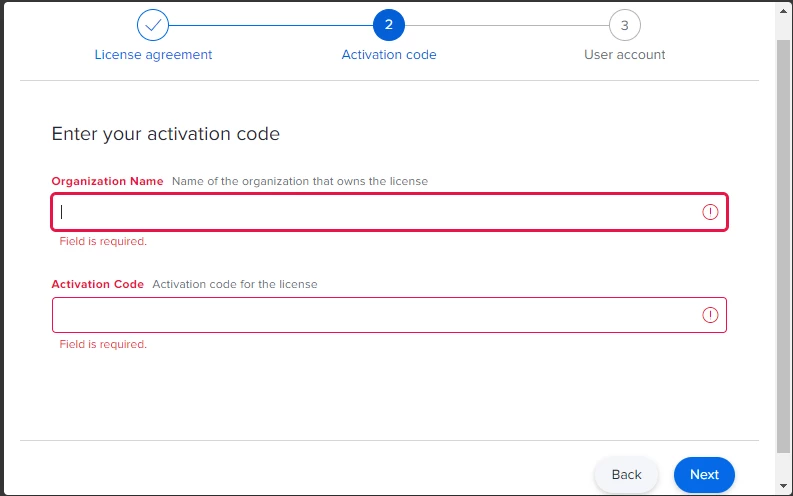
Task: Click Organization Name field error icon
Action: 710,212
